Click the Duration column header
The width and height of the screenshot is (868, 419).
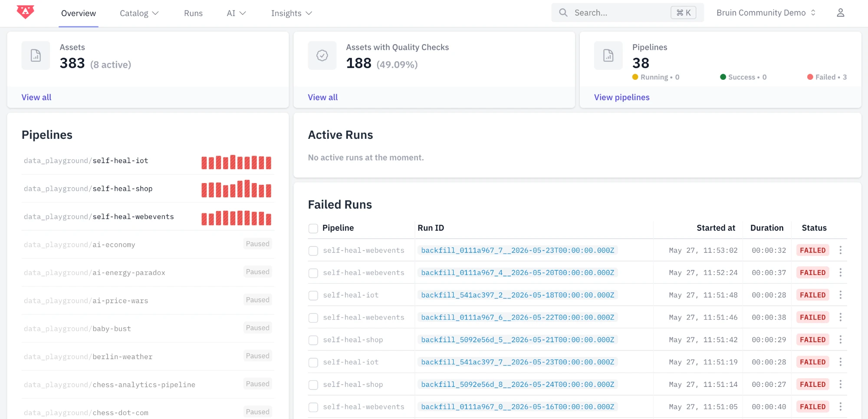click(767, 228)
